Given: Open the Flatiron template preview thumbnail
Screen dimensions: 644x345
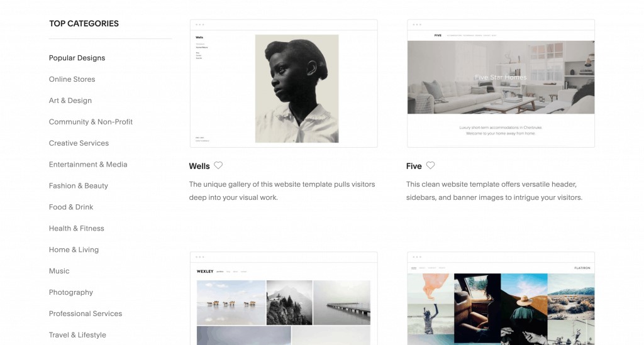Looking at the screenshot, I should (501, 298).
